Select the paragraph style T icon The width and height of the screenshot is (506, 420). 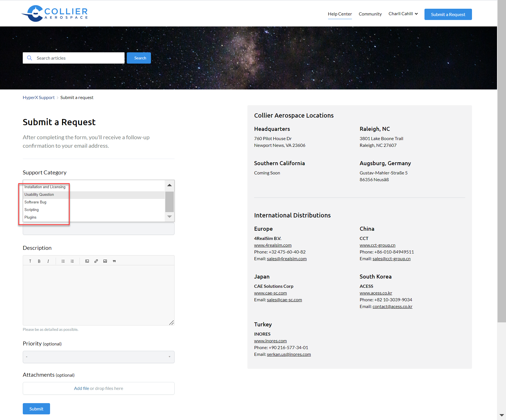(x=30, y=261)
